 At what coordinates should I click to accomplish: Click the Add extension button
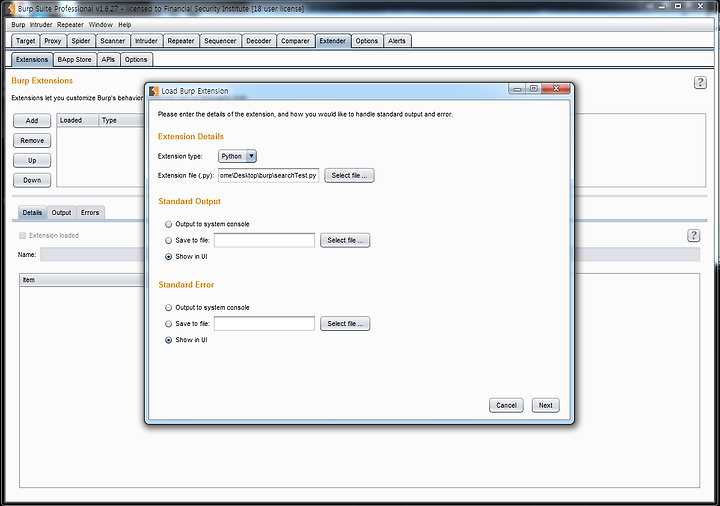pos(32,121)
